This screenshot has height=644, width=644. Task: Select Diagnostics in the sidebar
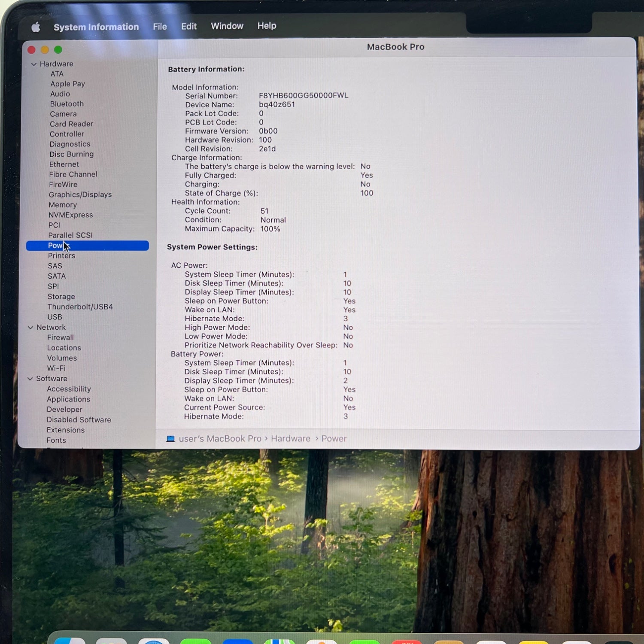tap(70, 144)
